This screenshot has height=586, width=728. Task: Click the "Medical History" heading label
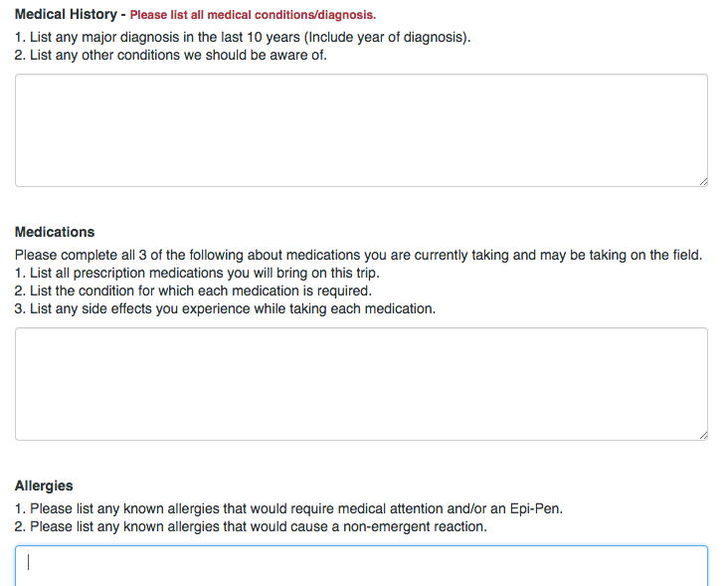click(64, 15)
